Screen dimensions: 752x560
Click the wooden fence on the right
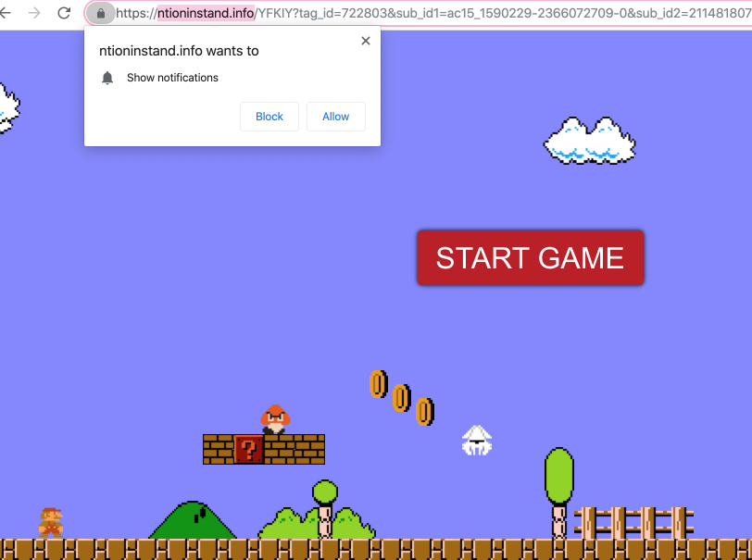[x=634, y=521]
